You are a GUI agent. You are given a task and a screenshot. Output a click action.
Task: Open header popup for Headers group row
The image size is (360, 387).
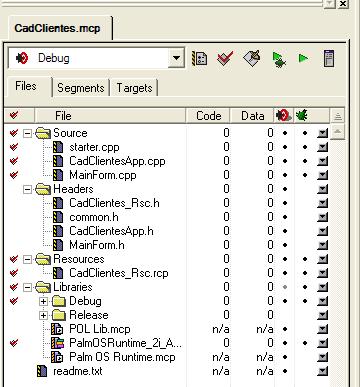(322, 189)
